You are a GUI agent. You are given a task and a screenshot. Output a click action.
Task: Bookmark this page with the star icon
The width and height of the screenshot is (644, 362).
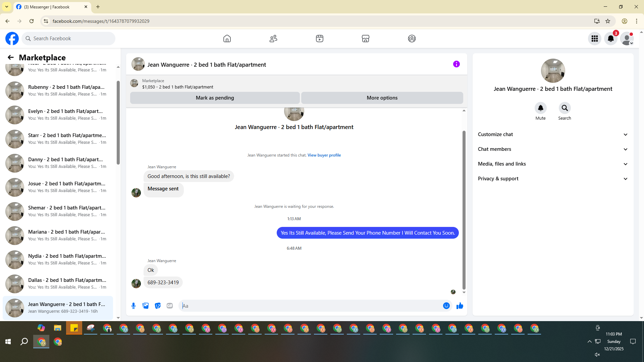[x=608, y=21]
